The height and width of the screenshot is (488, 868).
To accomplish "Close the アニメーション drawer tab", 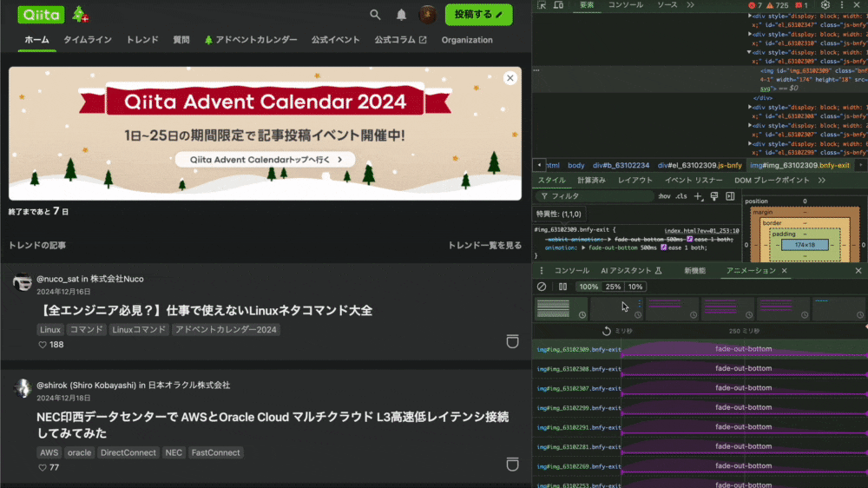I will pos(785,271).
